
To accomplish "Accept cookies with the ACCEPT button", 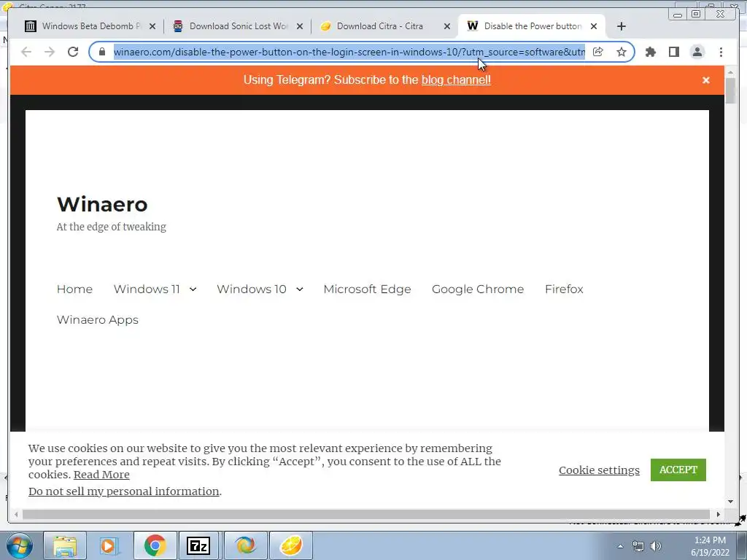I will coord(678,470).
